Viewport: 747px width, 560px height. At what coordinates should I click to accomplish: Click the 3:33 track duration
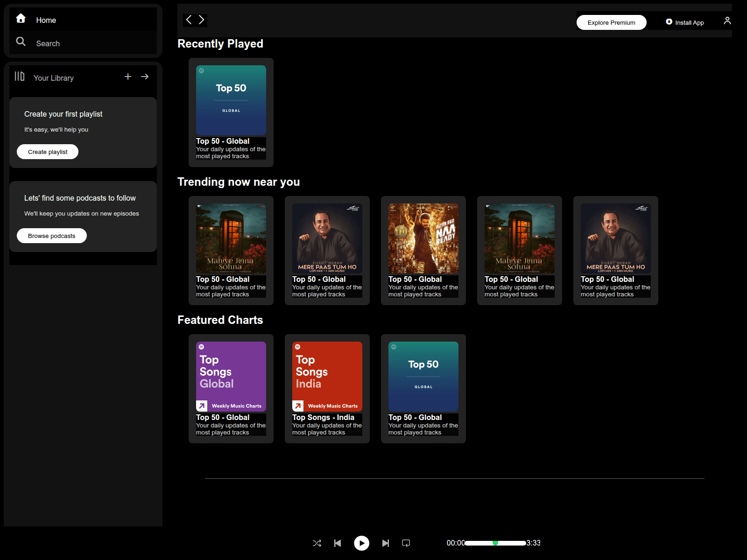(533, 543)
